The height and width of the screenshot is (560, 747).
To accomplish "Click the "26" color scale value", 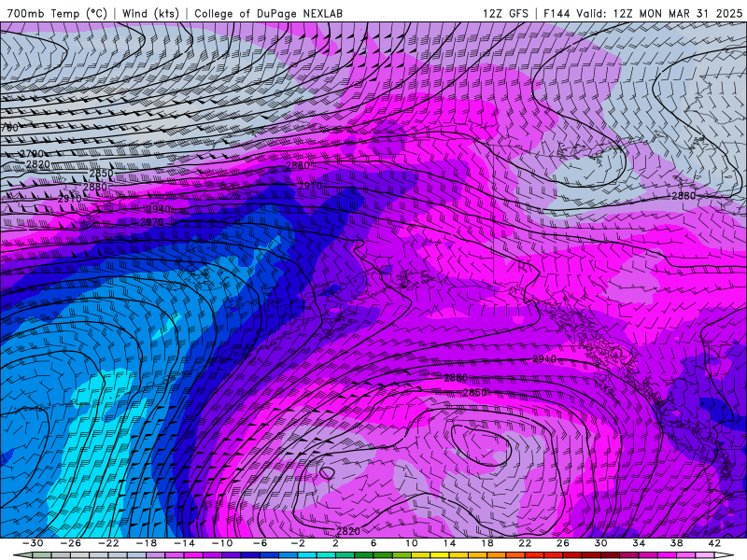I will click(563, 543).
